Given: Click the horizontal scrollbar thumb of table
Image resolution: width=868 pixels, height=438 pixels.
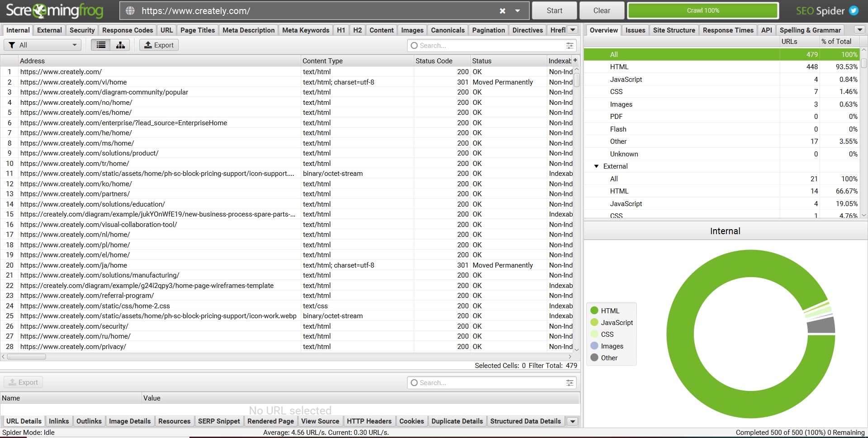Looking at the screenshot, I should [x=26, y=357].
